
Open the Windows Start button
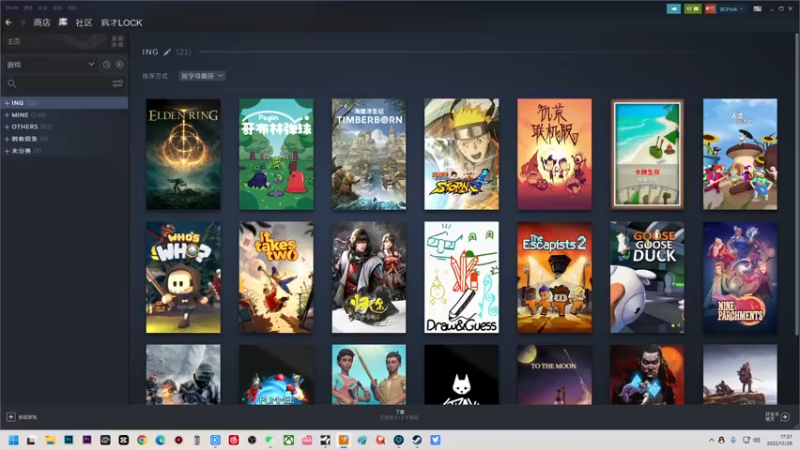(x=13, y=440)
